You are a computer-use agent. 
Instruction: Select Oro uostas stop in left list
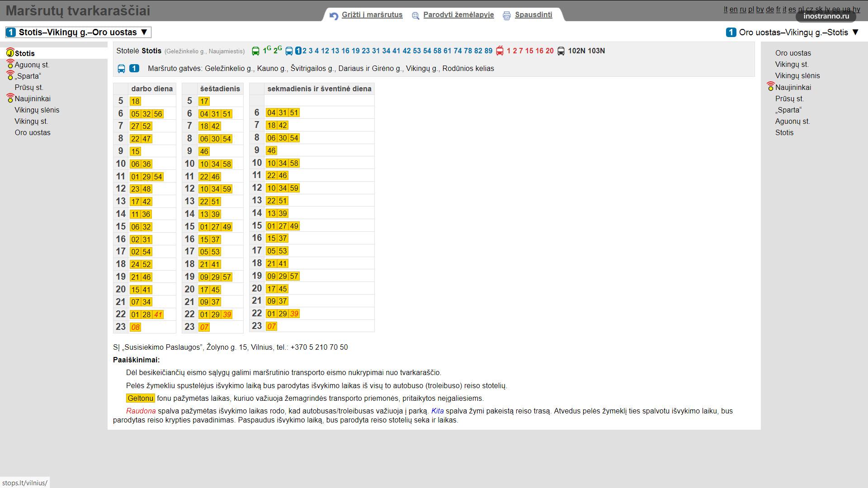pos(33,133)
